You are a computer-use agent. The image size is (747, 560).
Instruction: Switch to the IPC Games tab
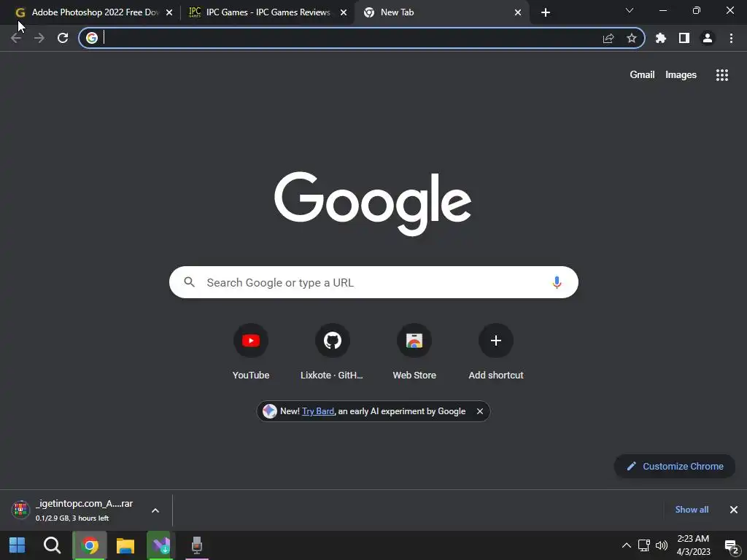(268, 12)
